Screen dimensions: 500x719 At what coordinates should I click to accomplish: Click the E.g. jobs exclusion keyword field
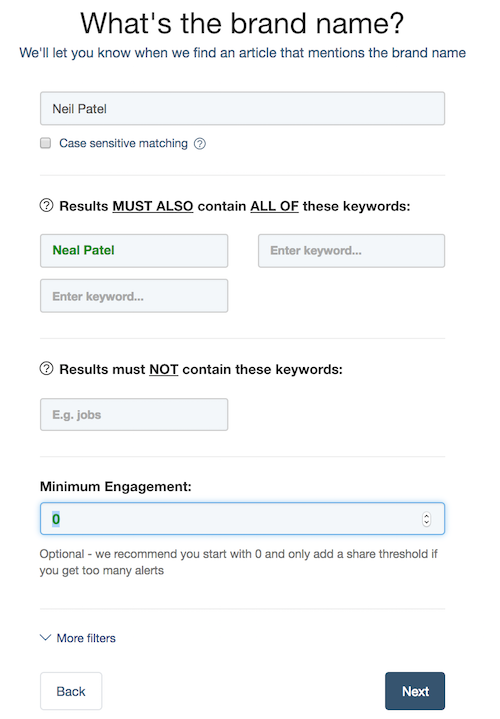pyautogui.click(x=134, y=415)
